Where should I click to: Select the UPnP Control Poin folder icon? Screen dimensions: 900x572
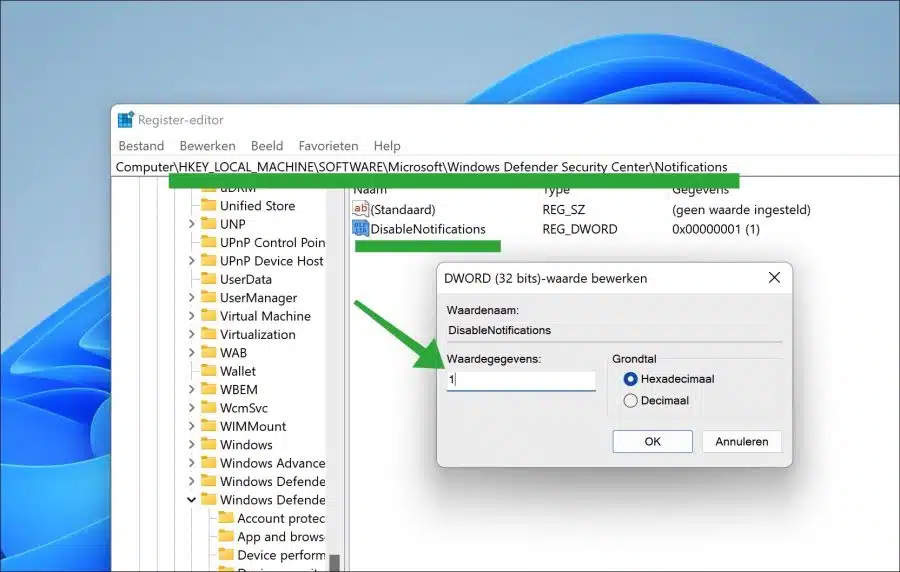[x=209, y=242]
